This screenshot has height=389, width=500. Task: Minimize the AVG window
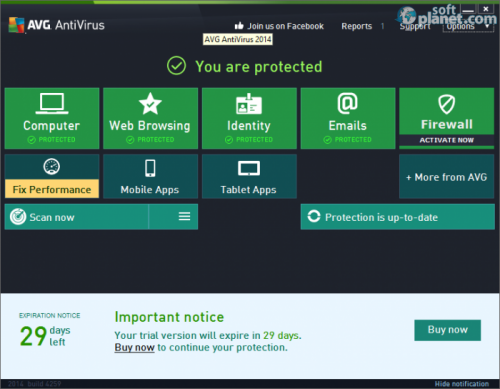pos(468,9)
